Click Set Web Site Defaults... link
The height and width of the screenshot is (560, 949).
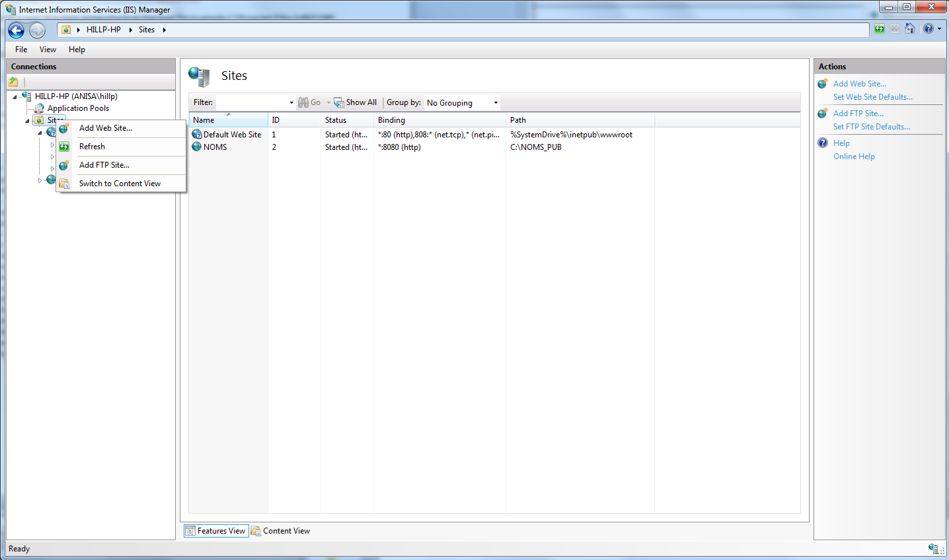[872, 97]
